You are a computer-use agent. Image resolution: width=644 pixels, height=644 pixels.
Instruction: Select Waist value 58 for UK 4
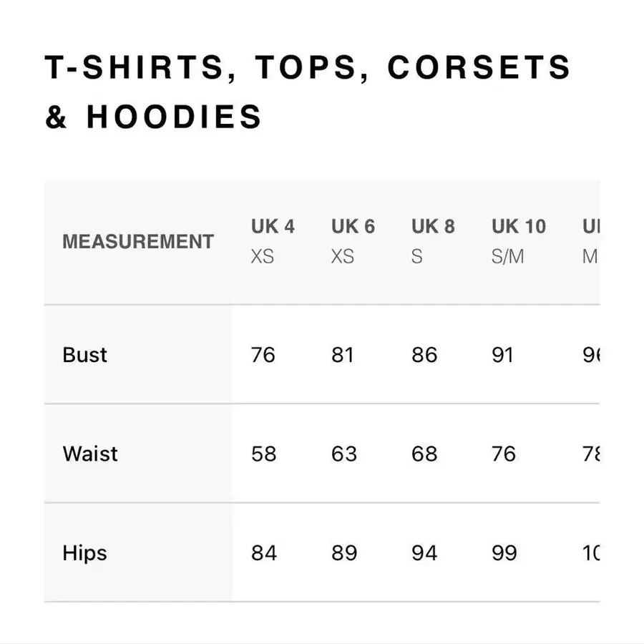tap(263, 454)
